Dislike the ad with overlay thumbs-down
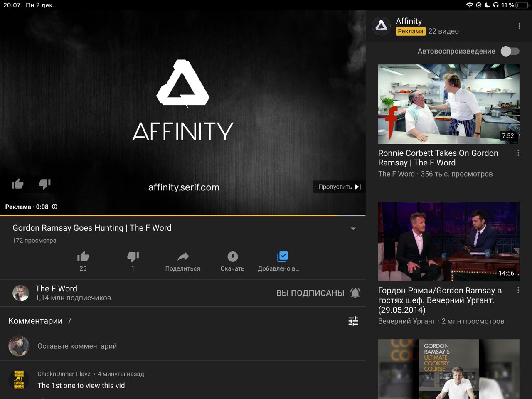 [x=44, y=184]
